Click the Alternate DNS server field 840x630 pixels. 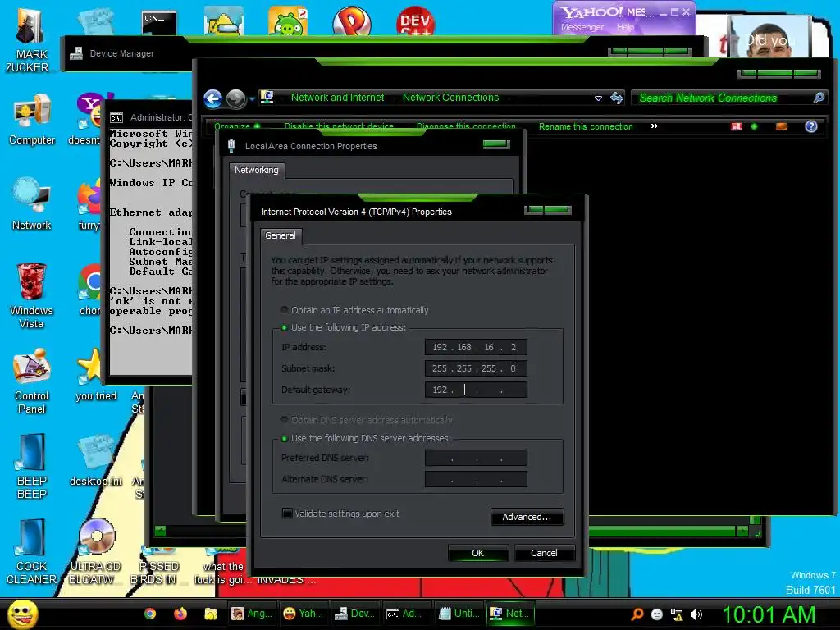tap(476, 479)
